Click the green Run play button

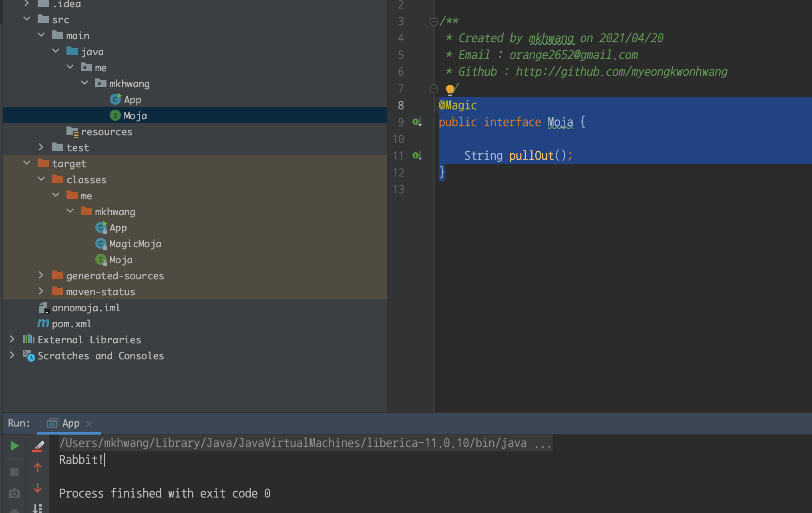coord(14,446)
